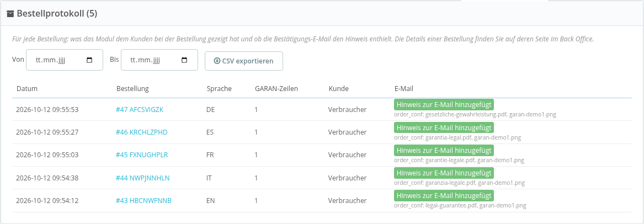Screen dimensions: 644x224
Task: Click the DE language cell
Action: point(211,110)
